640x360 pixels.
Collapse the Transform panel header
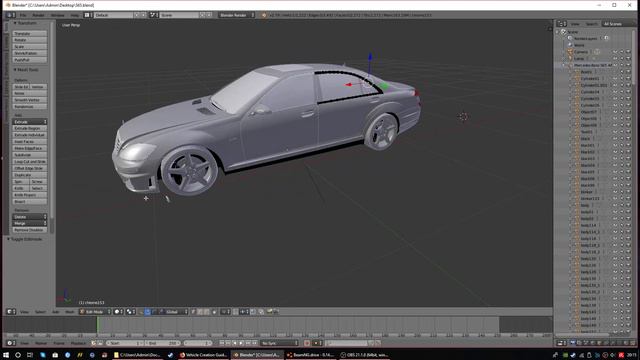(25, 23)
